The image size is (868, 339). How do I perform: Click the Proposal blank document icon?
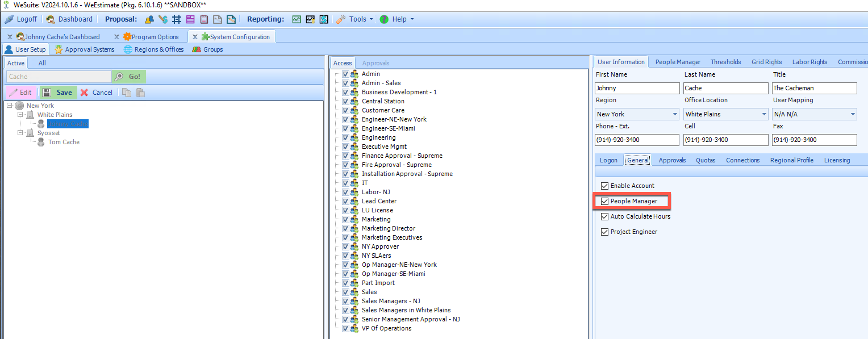pos(218,19)
